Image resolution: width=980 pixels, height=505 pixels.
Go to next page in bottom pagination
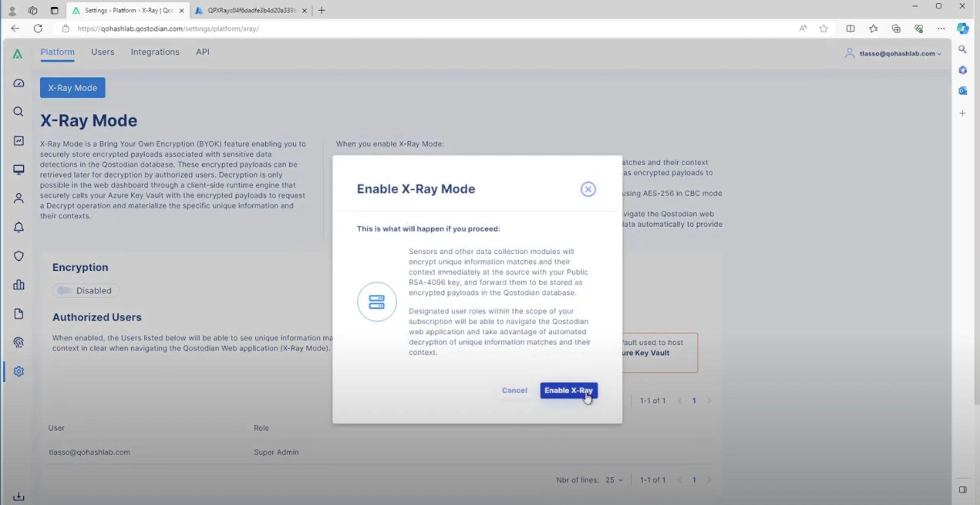[709, 480]
